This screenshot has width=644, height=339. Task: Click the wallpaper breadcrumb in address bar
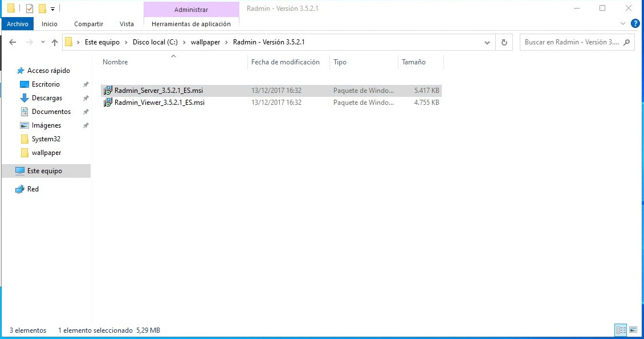[x=205, y=42]
